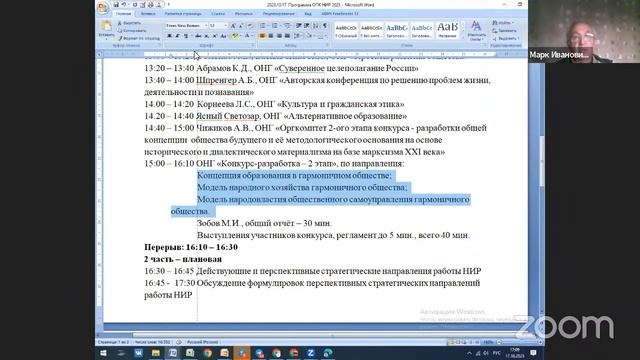This screenshot has width=640, height=360.
Task: Open the ABBYY FineReader 12 tab
Action: pyautogui.click(x=340, y=14)
